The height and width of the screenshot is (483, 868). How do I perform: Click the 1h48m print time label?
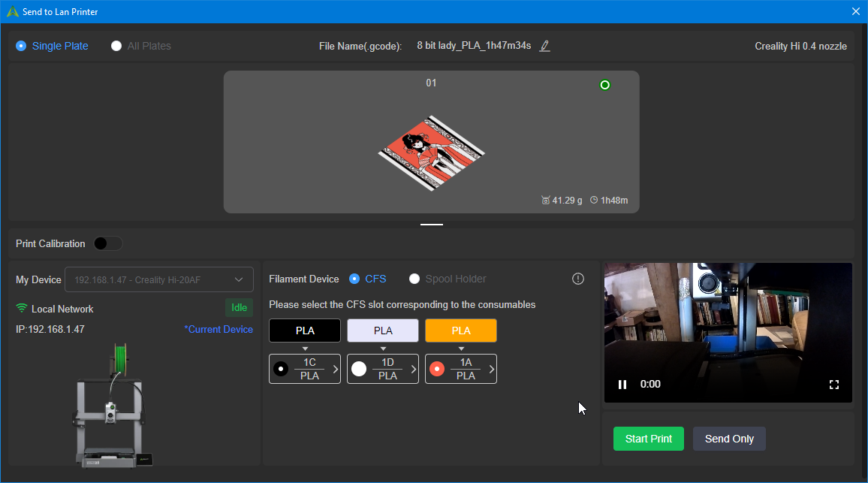(x=609, y=201)
